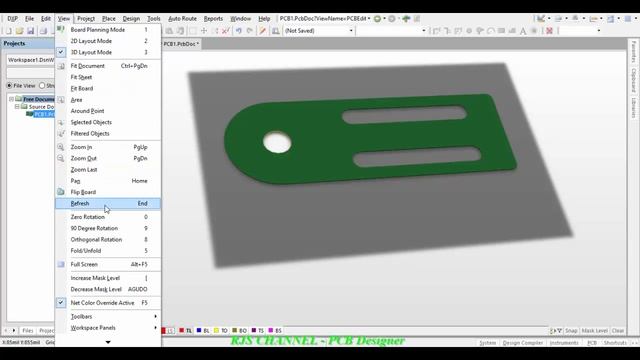Expand hidden menu items via bottom arrow
Screen dimensions: 640x360
pyautogui.click(x=108, y=342)
